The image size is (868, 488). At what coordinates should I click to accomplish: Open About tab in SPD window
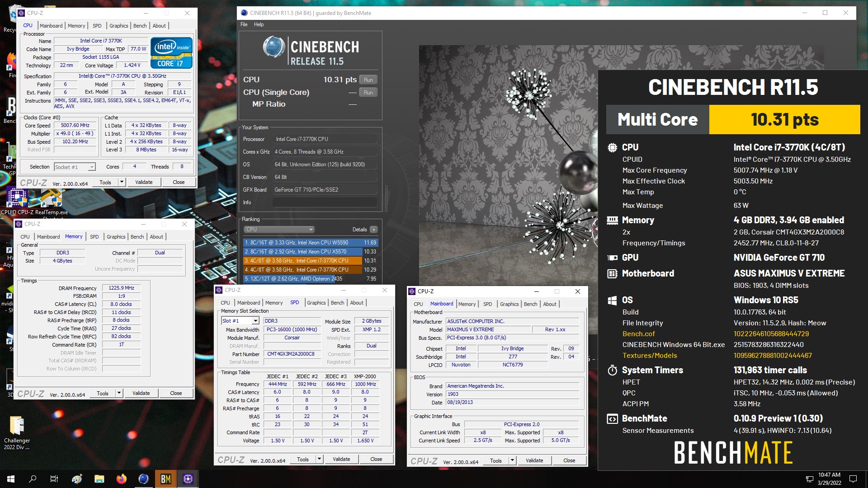357,303
